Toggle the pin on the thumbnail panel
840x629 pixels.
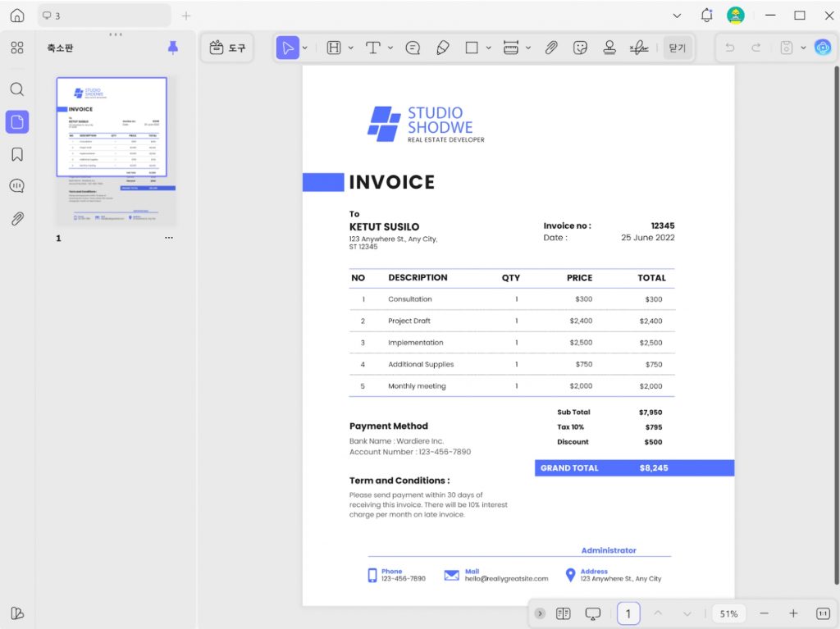(172, 48)
